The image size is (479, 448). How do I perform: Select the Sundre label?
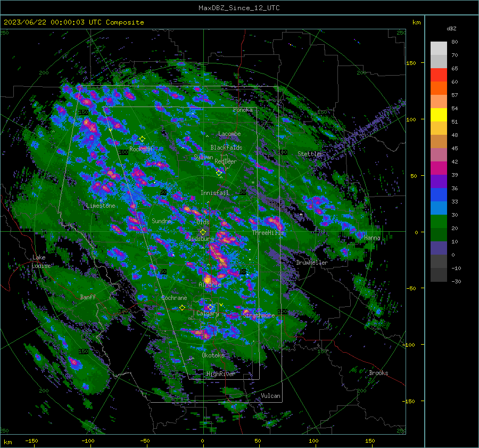pyautogui.click(x=162, y=221)
